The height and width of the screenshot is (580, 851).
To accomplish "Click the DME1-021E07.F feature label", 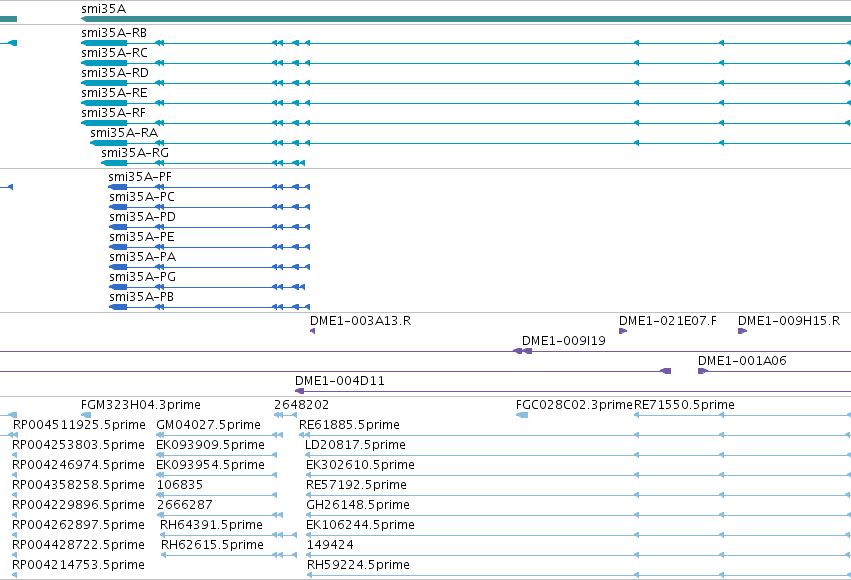I will pos(668,321).
